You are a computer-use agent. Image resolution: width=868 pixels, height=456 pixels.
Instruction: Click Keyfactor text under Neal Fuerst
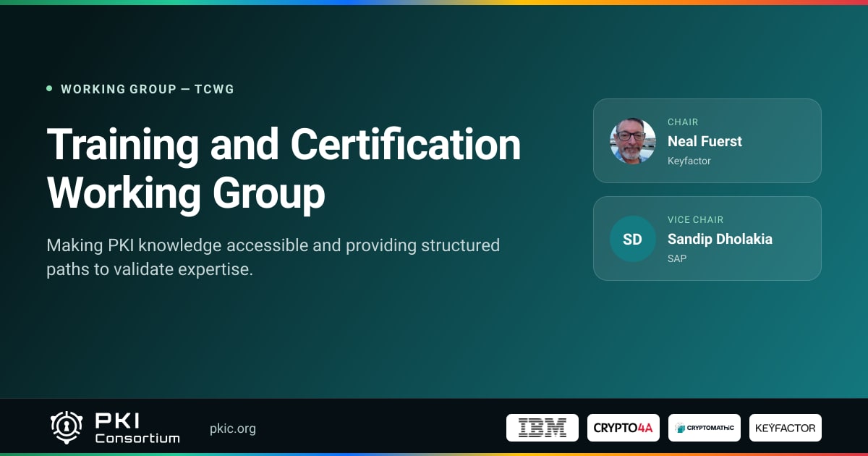[689, 161]
